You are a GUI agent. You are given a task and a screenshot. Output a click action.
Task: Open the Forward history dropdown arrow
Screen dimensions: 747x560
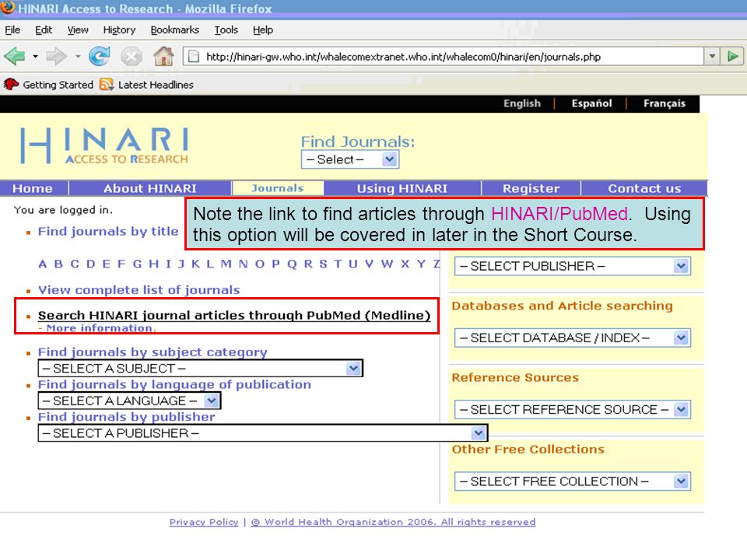(78, 57)
